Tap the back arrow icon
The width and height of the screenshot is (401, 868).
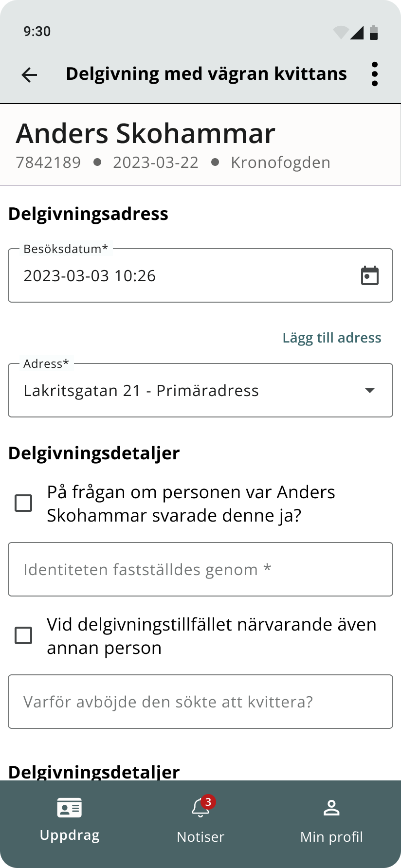29,74
